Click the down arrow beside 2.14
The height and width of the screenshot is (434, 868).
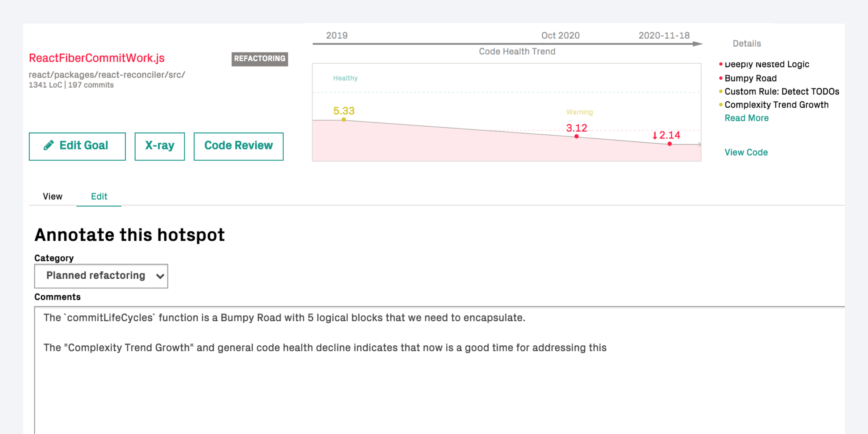655,136
